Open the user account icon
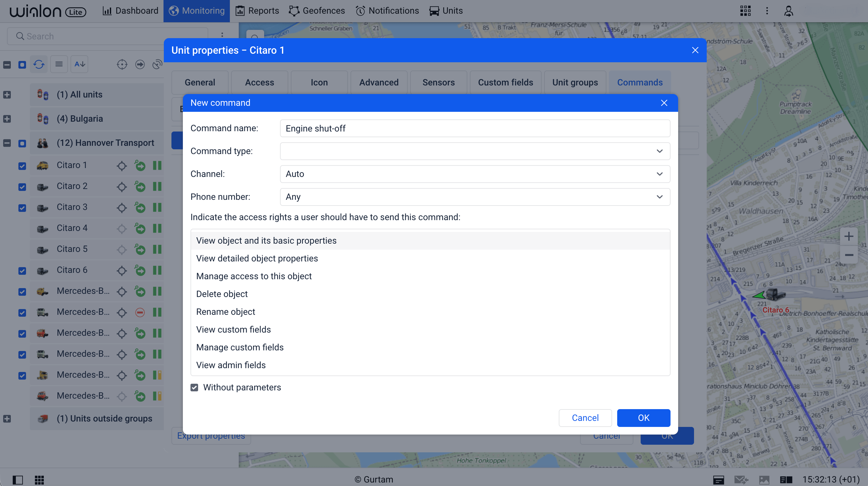868x486 pixels. [789, 11]
